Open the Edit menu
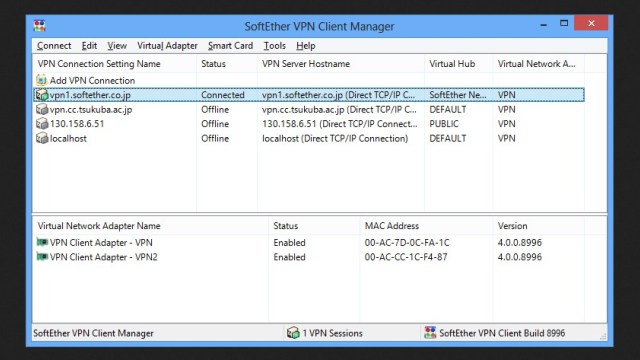This screenshot has height=360, width=640. [89, 46]
